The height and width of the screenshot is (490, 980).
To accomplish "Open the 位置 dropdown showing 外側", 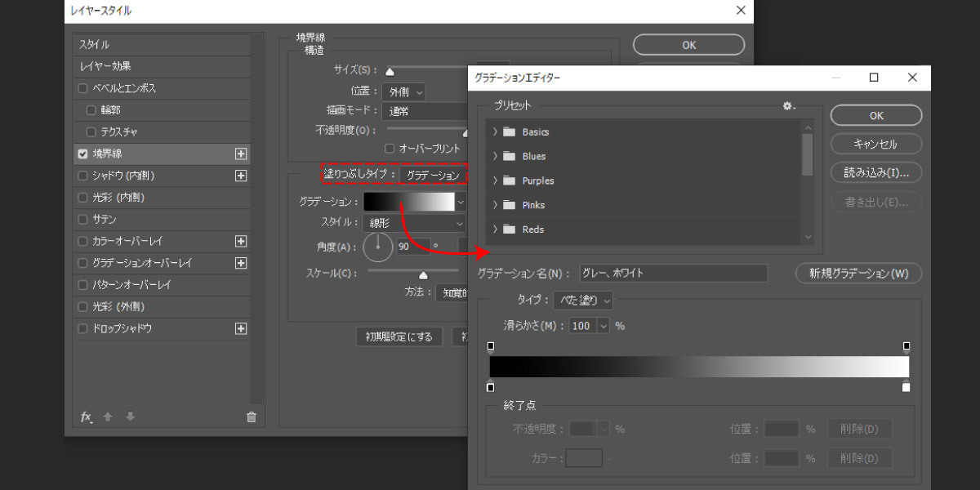I will (x=403, y=91).
